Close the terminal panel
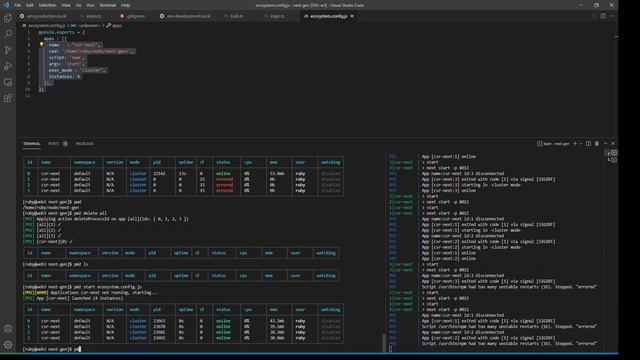640x360 pixels. pos(613,144)
